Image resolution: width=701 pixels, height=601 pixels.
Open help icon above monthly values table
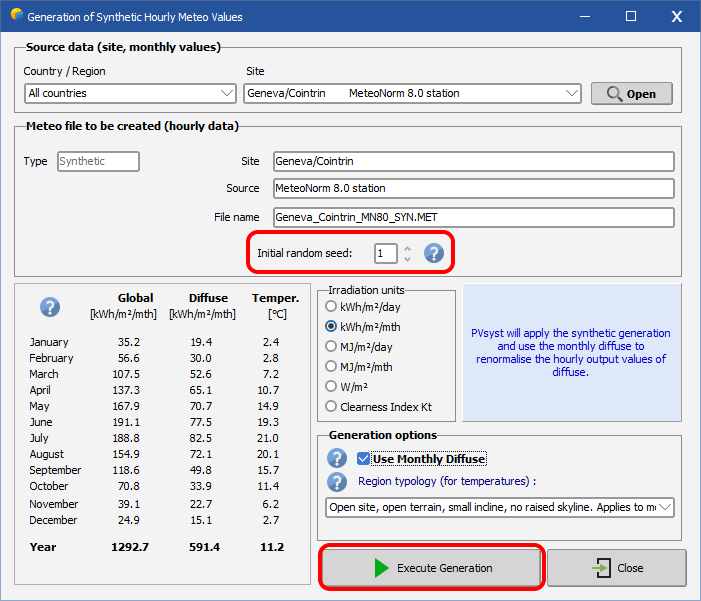pos(50,307)
